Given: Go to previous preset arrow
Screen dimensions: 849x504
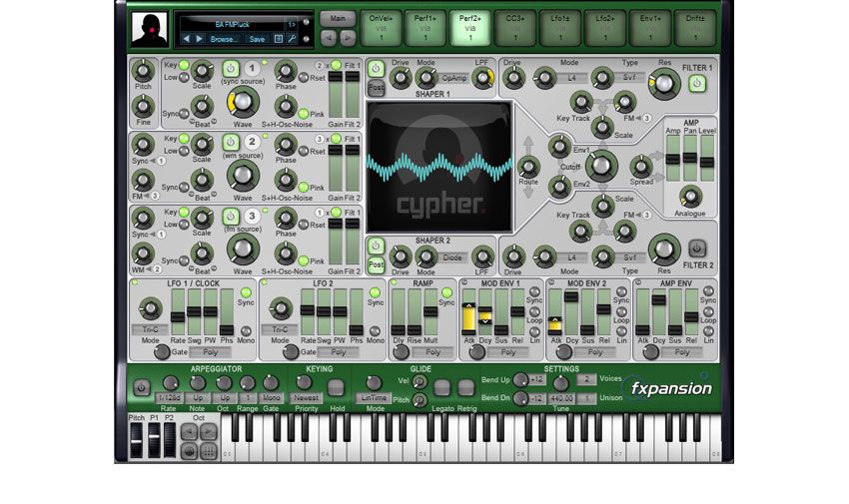Looking at the screenshot, I should 186,39.
